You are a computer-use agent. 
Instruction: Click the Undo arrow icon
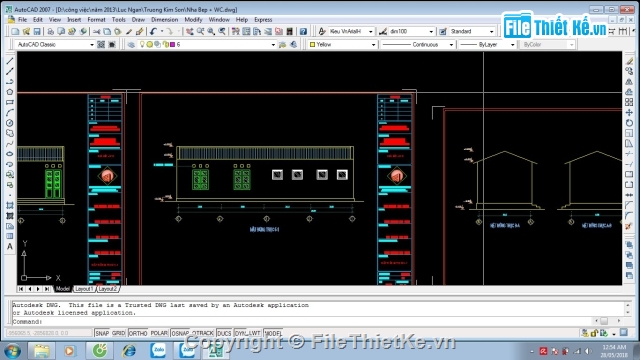153,31
